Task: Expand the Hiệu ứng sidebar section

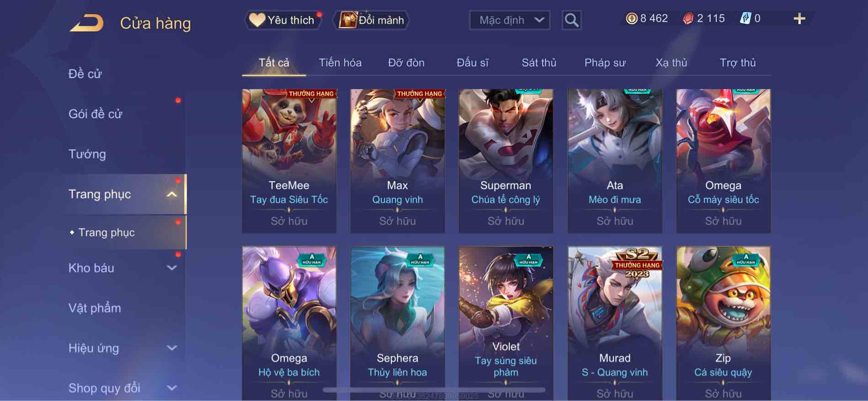Action: click(x=172, y=348)
